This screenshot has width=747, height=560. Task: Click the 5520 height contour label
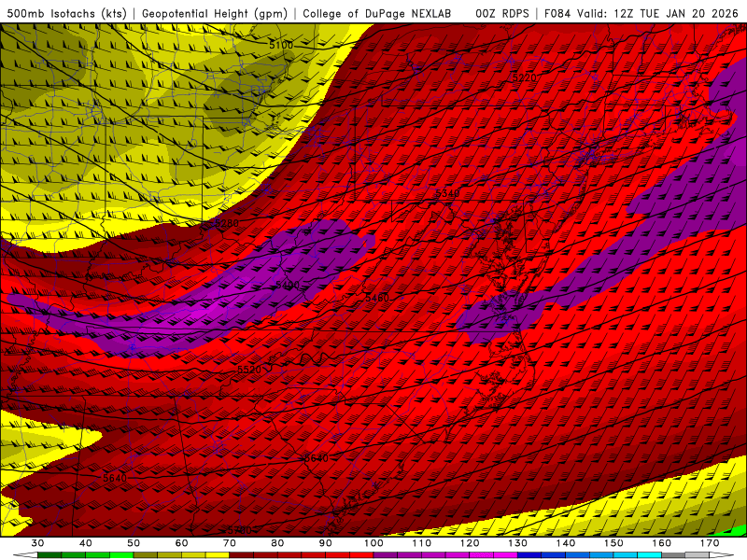249,370
